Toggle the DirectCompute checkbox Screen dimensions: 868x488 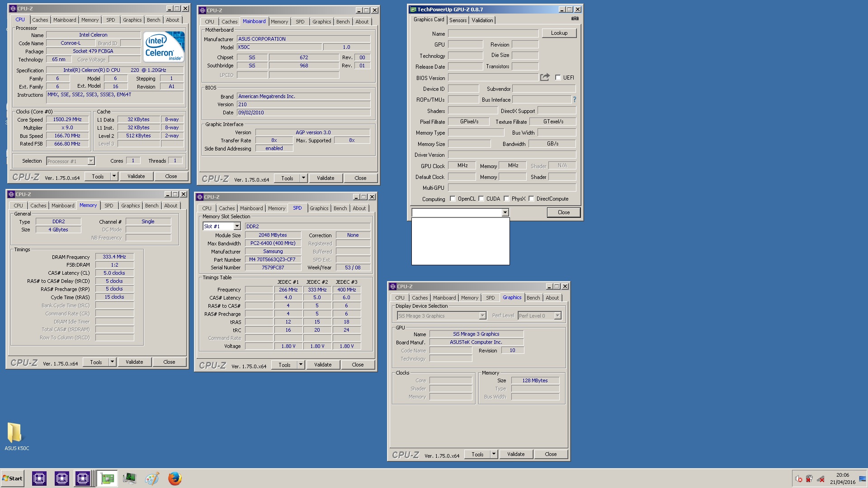click(x=531, y=199)
